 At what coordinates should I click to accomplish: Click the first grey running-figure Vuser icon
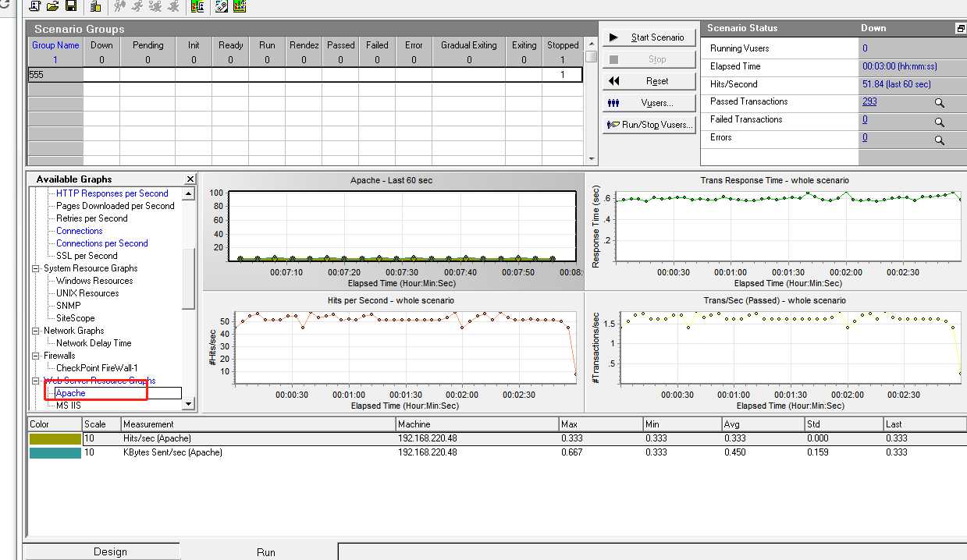[119, 6]
